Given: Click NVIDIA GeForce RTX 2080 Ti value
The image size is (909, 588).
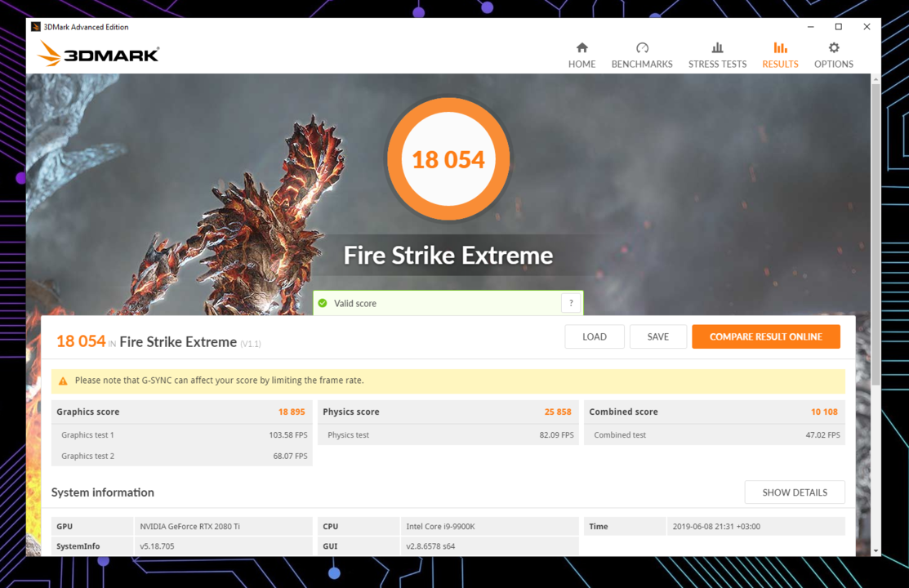Looking at the screenshot, I should [x=189, y=527].
